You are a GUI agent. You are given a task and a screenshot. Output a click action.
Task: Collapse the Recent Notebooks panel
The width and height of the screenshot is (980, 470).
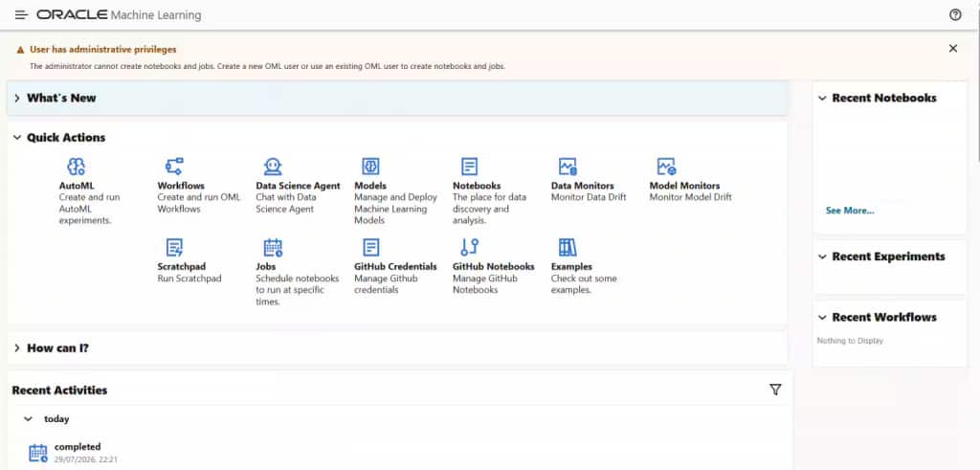point(822,99)
